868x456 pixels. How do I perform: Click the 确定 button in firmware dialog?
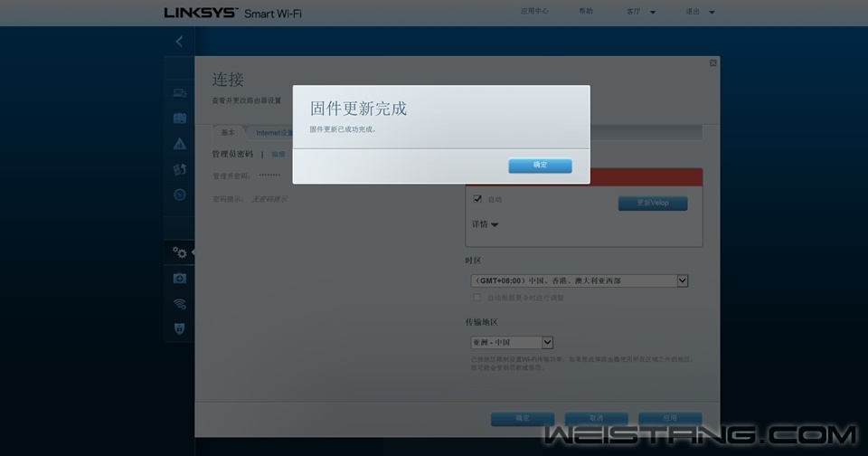pyautogui.click(x=540, y=166)
